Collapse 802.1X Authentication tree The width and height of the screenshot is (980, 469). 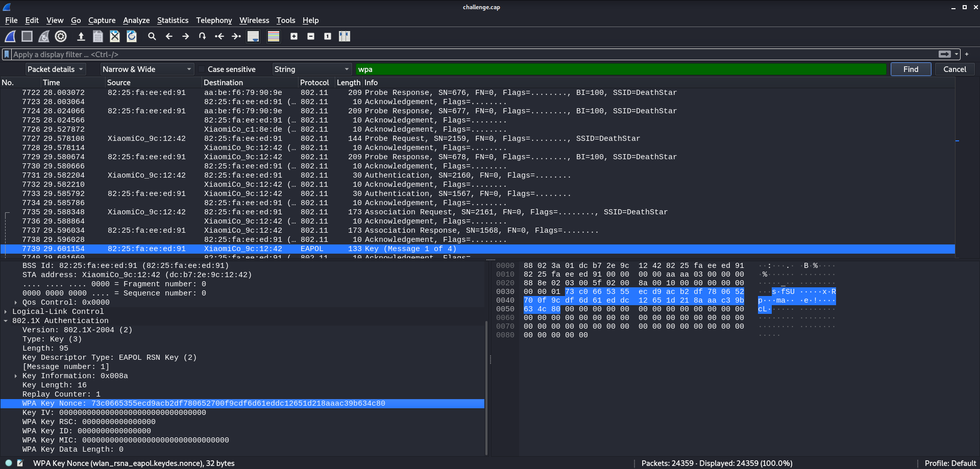(x=6, y=320)
